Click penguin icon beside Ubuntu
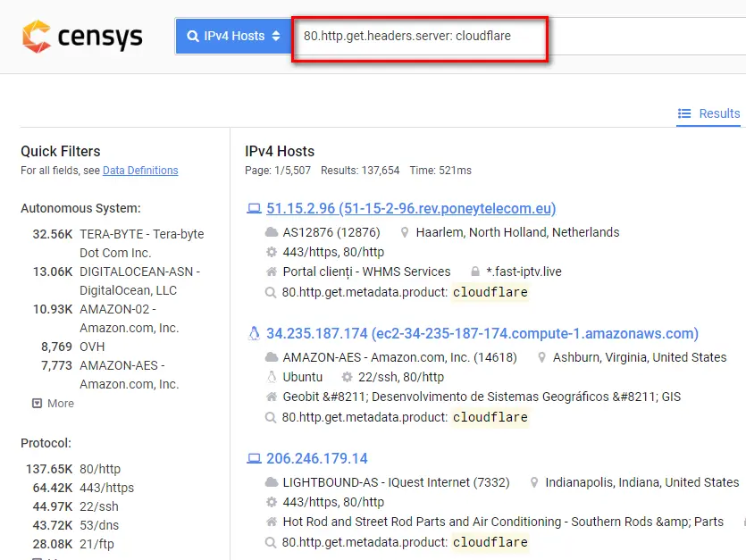 click(272, 377)
